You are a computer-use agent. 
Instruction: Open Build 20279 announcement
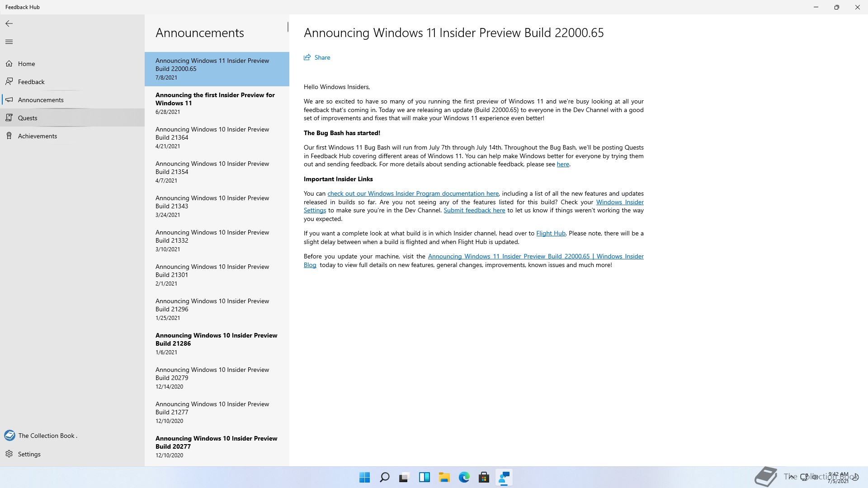pos(217,378)
